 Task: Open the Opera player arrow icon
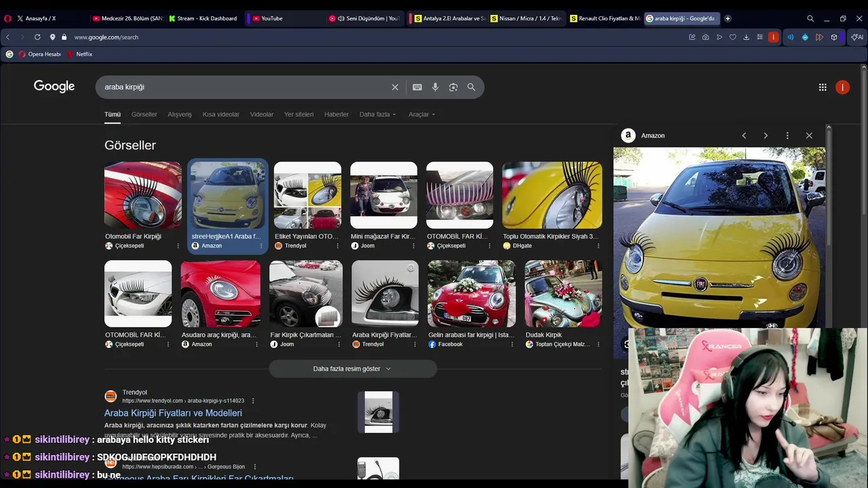(719, 37)
